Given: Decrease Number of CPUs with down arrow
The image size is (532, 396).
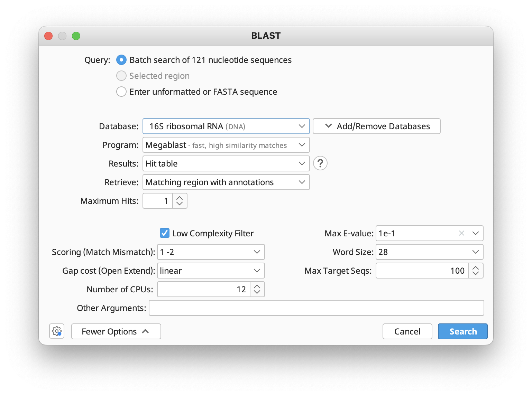Looking at the screenshot, I should tap(257, 292).
